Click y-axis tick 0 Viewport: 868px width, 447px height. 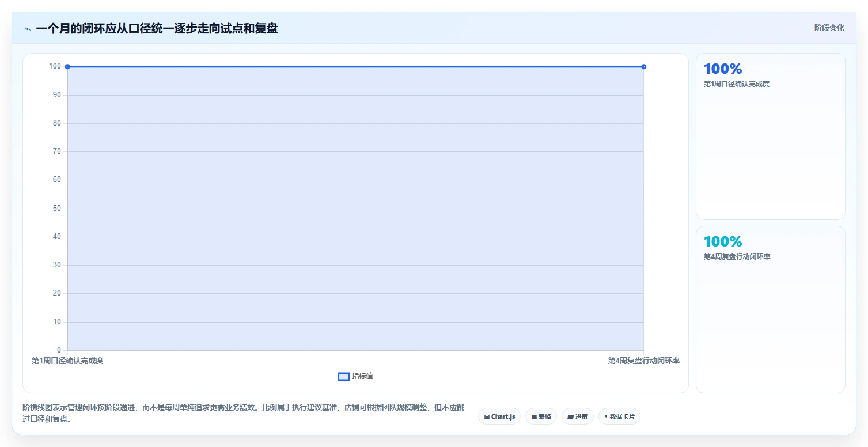tap(59, 350)
